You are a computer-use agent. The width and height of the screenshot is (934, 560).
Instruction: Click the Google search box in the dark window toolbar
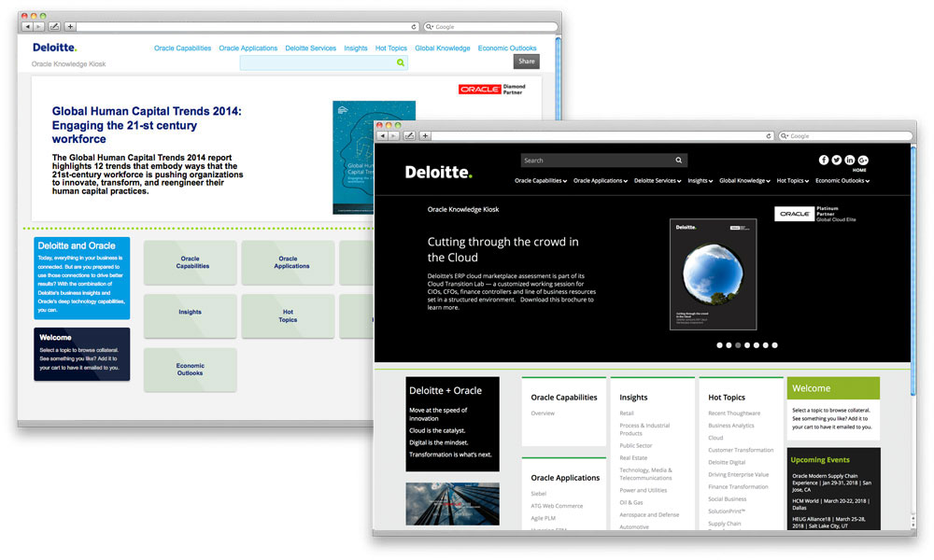pyautogui.click(x=846, y=135)
